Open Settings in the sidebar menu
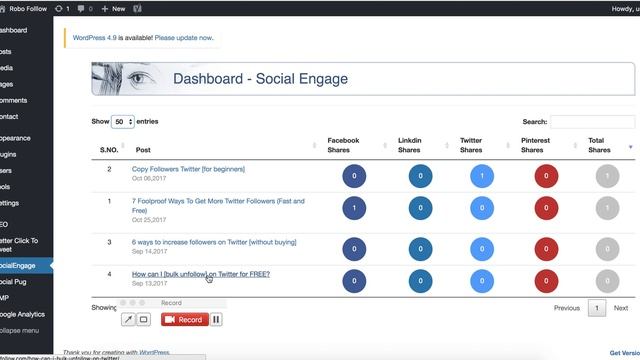This screenshot has height=360, width=640. click(9, 203)
